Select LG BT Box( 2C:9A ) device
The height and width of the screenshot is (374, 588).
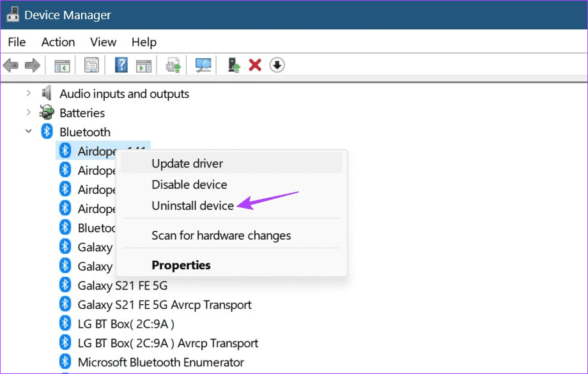(126, 323)
